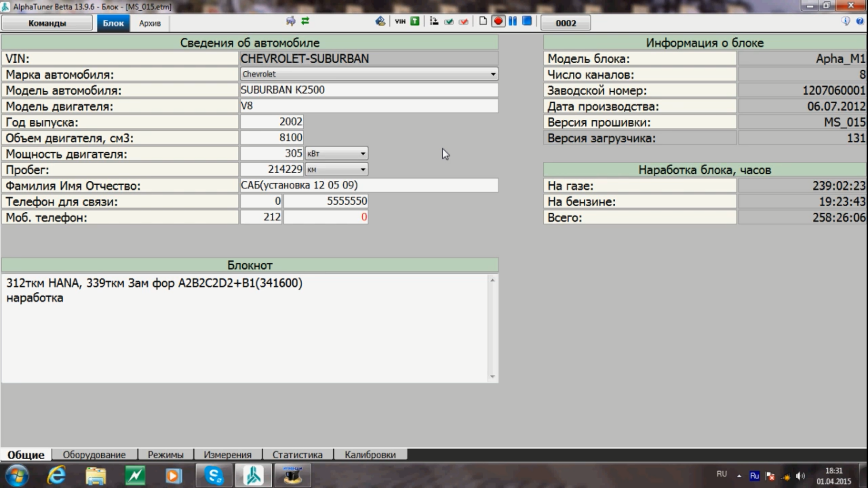Open the Windows Start button
868x488 pixels.
pyautogui.click(x=17, y=475)
